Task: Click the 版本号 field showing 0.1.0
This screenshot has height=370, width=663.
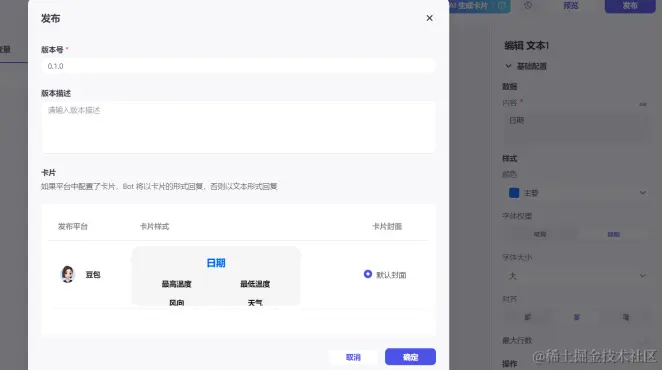Action: pos(238,66)
